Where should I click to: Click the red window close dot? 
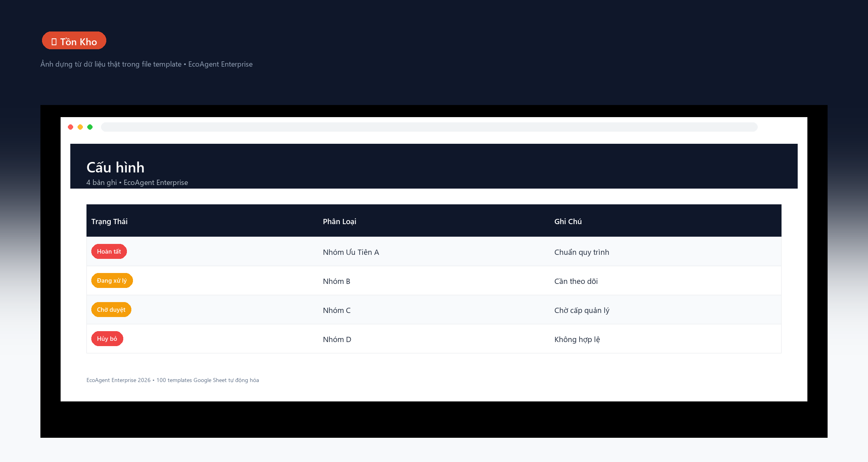pos(71,127)
